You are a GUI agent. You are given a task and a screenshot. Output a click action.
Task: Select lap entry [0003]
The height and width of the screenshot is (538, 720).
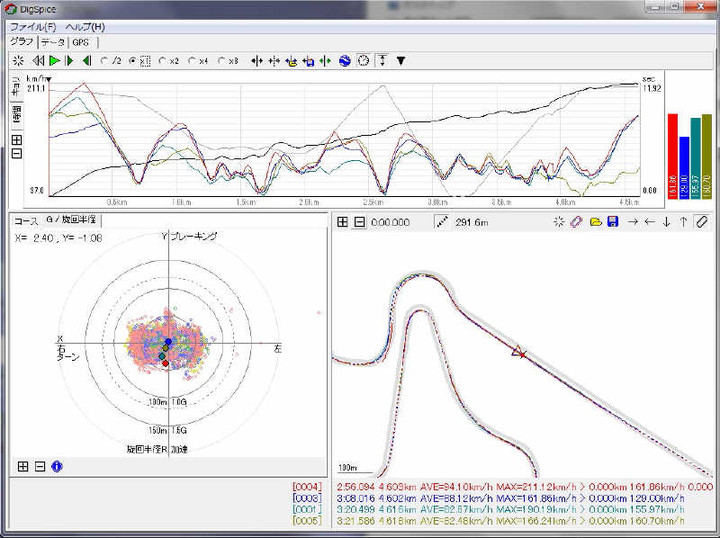pyautogui.click(x=307, y=498)
